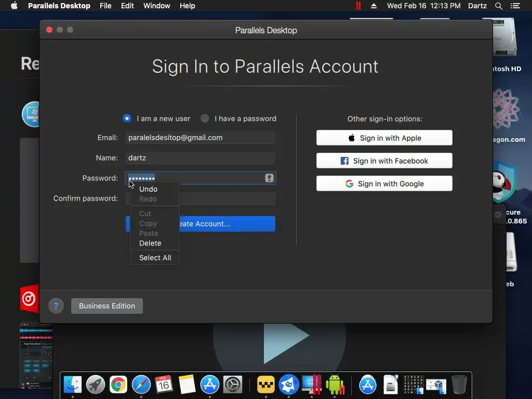Select 'I am a new user' option

(x=127, y=118)
